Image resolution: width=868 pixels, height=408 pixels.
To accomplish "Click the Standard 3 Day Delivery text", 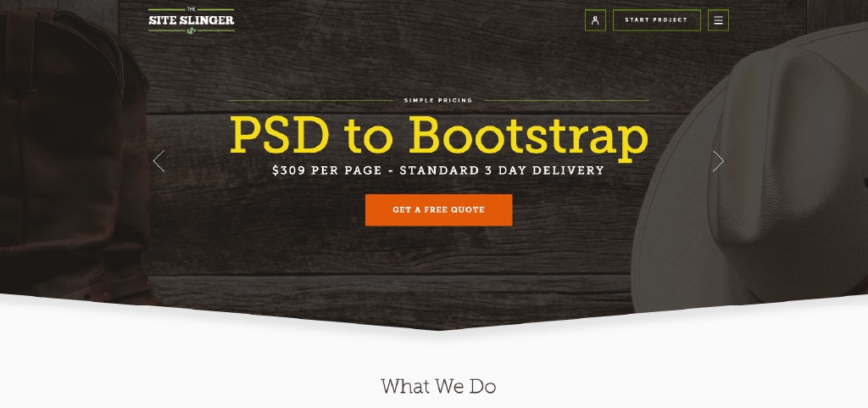I will 502,170.
